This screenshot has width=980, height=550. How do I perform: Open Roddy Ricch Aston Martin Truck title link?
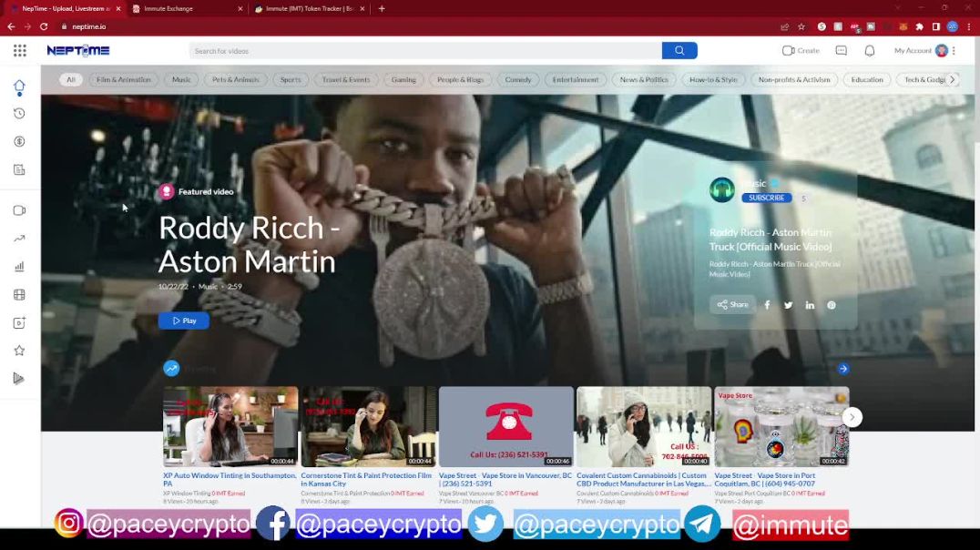771,239
